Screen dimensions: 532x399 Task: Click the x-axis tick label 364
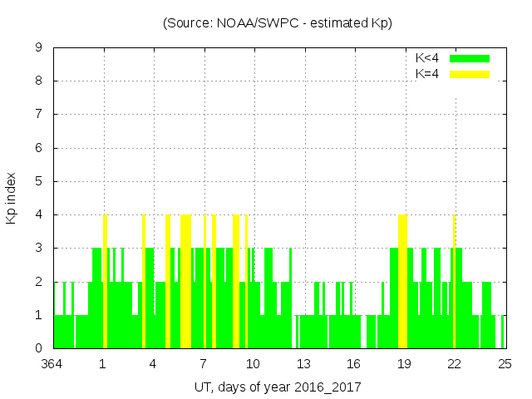53,363
